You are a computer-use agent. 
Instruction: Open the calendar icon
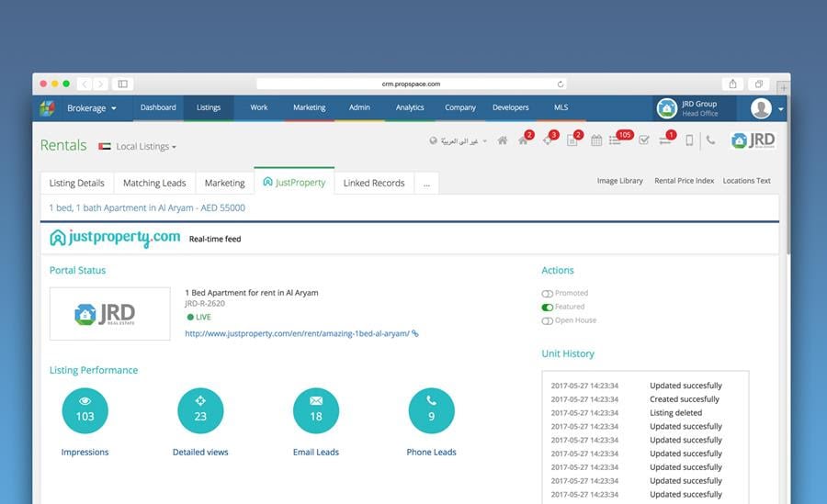596,140
